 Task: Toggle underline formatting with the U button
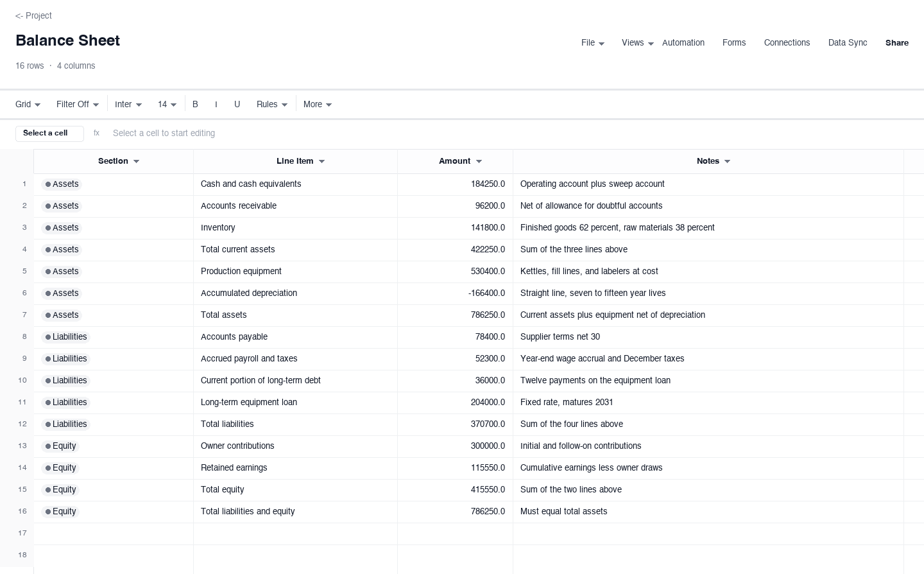[x=237, y=104]
